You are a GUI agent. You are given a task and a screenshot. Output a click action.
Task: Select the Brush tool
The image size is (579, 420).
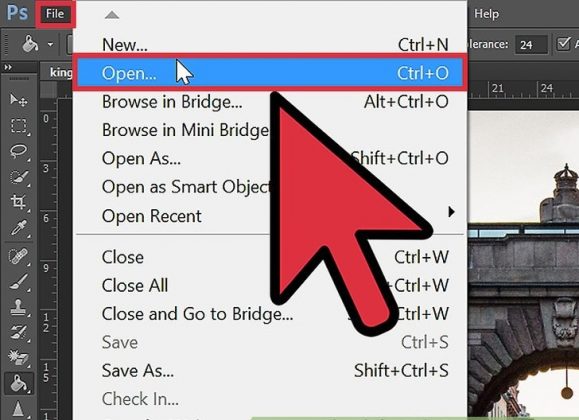pyautogui.click(x=18, y=282)
